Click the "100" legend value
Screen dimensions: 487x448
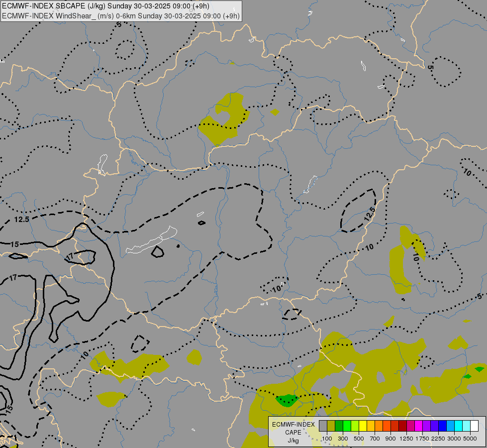click(x=327, y=439)
